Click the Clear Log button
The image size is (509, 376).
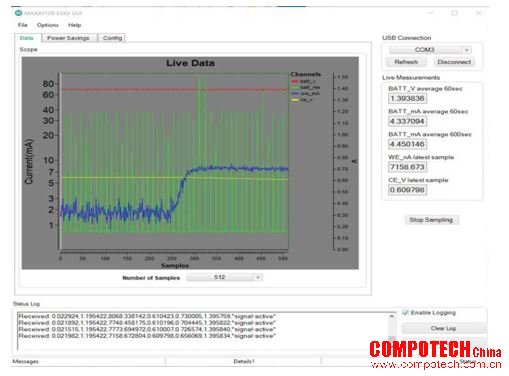[x=443, y=328]
